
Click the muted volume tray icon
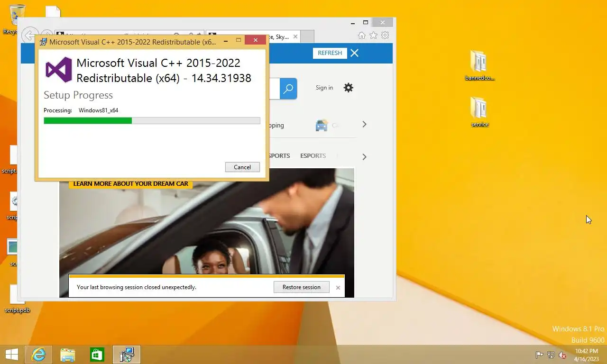click(x=563, y=355)
